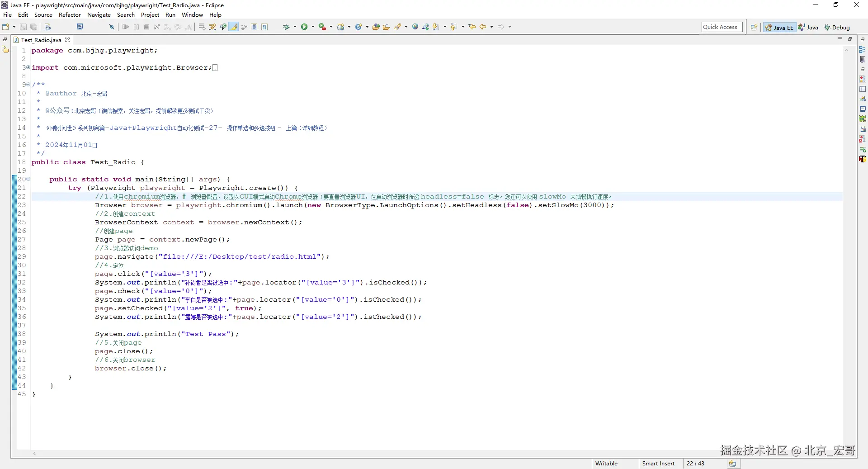
Task: Select the Test_Radio.java editor tab
Action: pyautogui.click(x=41, y=40)
